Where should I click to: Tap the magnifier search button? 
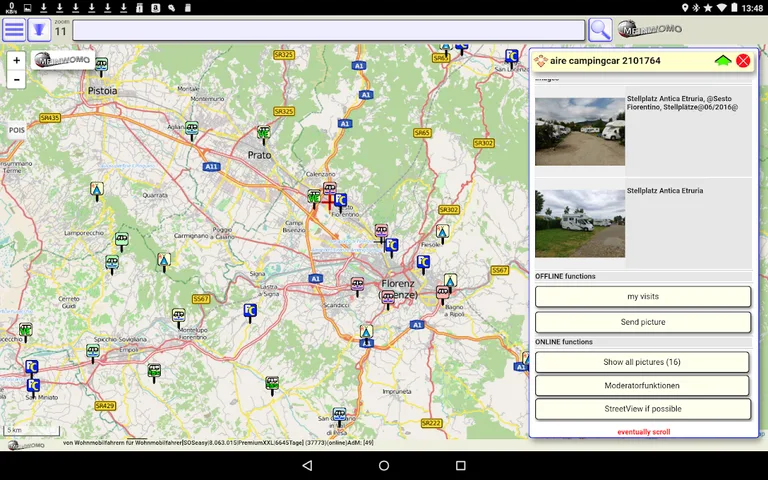[600, 30]
